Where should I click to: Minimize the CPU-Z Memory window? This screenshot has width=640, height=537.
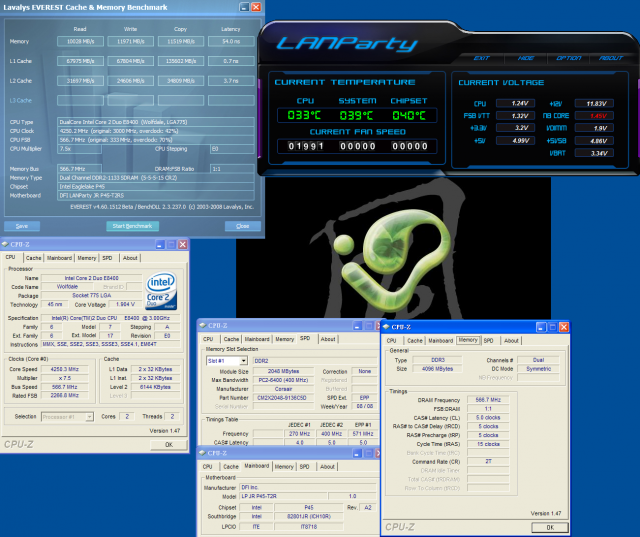click(x=541, y=327)
